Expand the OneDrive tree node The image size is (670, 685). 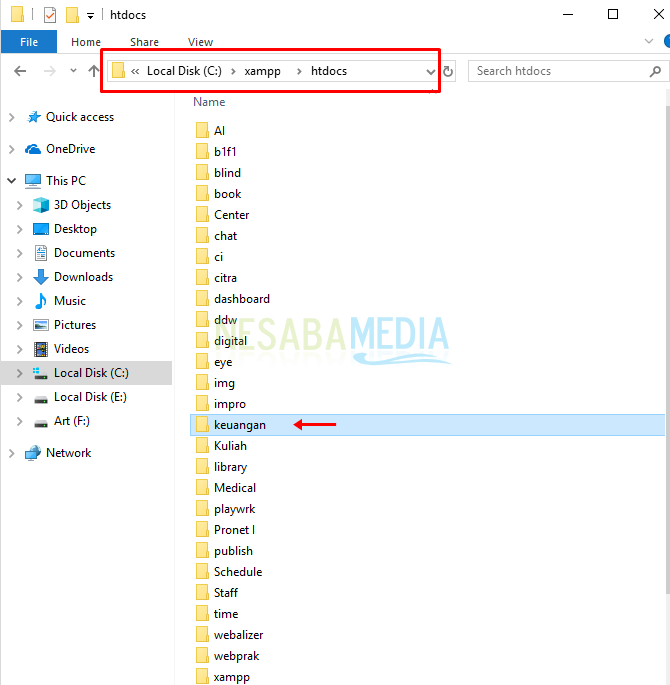pyautogui.click(x=12, y=149)
